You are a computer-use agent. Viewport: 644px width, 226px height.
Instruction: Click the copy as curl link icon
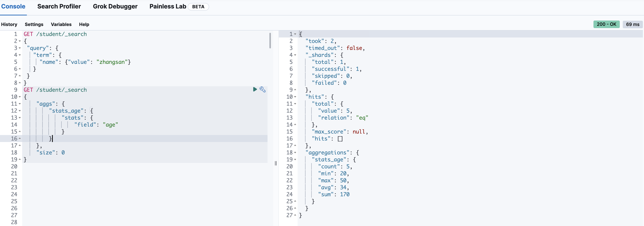coord(263,90)
